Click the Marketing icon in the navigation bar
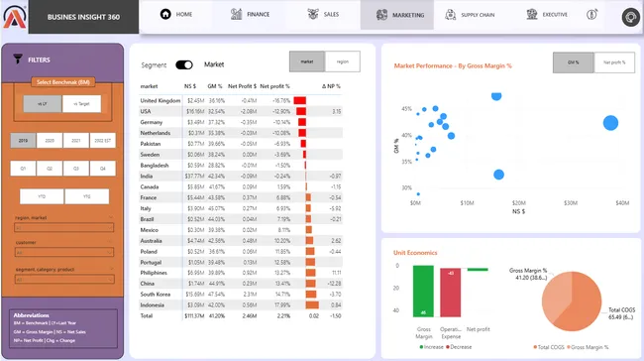This screenshot has height=361, width=644. pyautogui.click(x=381, y=15)
